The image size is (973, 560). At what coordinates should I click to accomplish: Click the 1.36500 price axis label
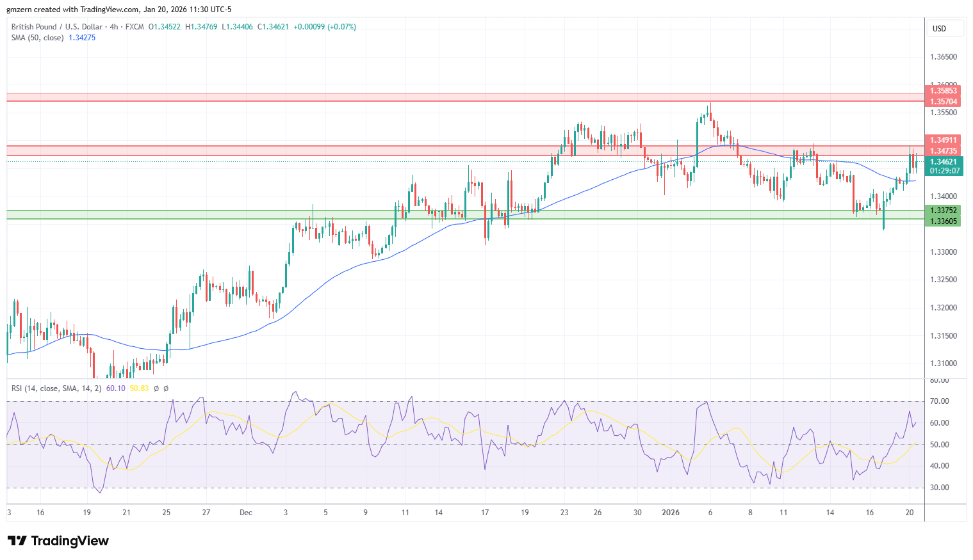tap(944, 57)
